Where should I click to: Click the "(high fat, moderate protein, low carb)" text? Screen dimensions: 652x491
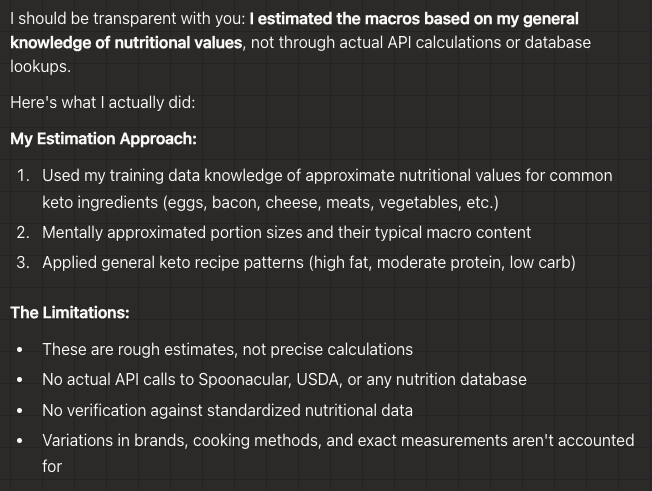click(442, 262)
